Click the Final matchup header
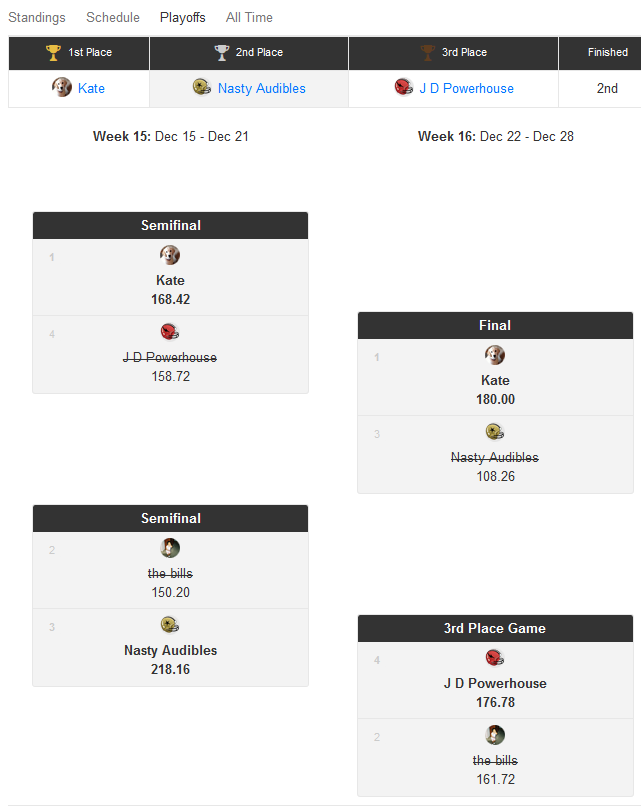The image size is (641, 806). (495, 325)
